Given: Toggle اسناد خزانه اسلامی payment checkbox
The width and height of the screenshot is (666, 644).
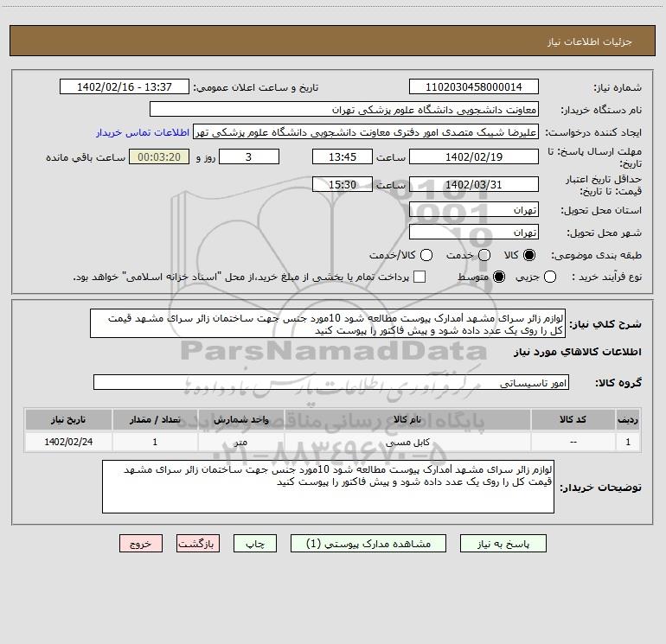Looking at the screenshot, I should pyautogui.click(x=419, y=277).
